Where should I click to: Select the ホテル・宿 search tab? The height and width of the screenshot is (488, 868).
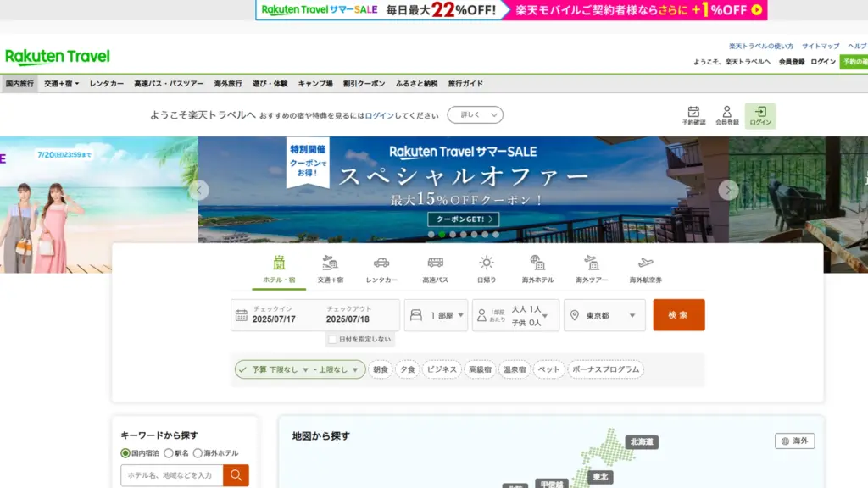[x=279, y=269]
